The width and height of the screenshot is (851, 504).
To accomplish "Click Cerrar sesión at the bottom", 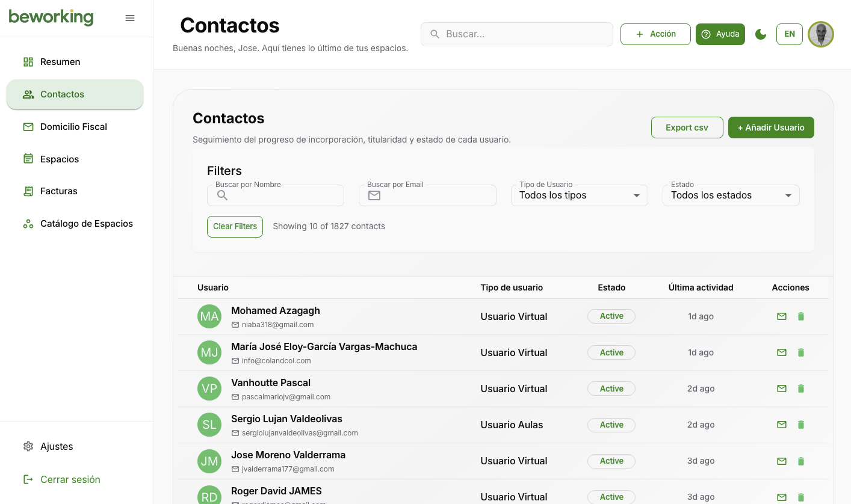I will coord(70,479).
